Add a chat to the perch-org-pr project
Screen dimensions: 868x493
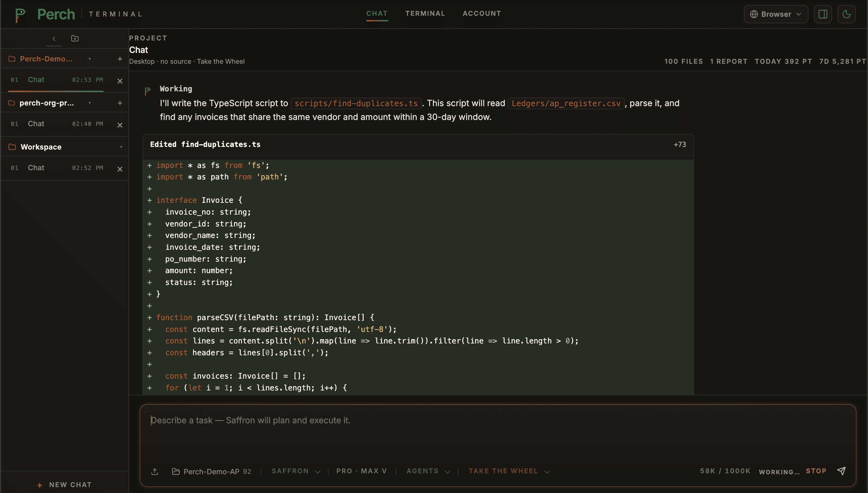(120, 103)
